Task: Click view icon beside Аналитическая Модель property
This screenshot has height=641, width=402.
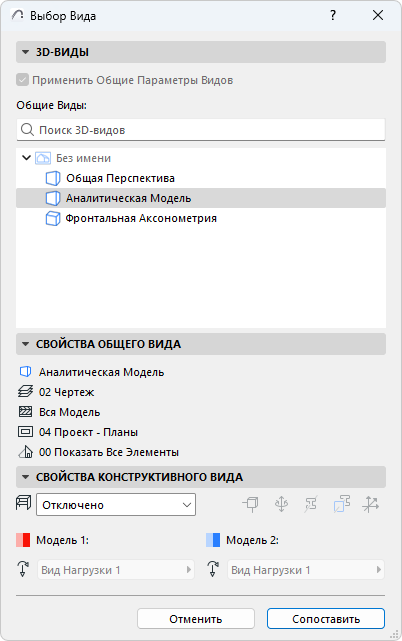Action: (x=25, y=372)
